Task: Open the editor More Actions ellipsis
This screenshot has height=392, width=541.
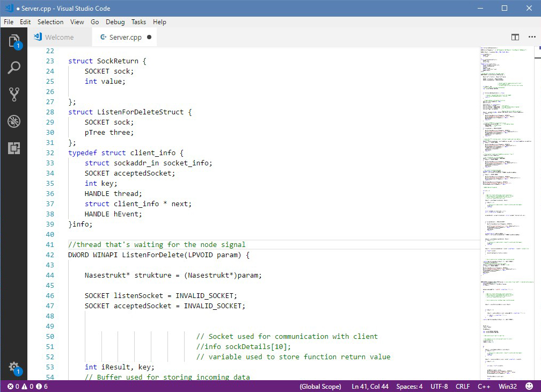Action: 532,37
